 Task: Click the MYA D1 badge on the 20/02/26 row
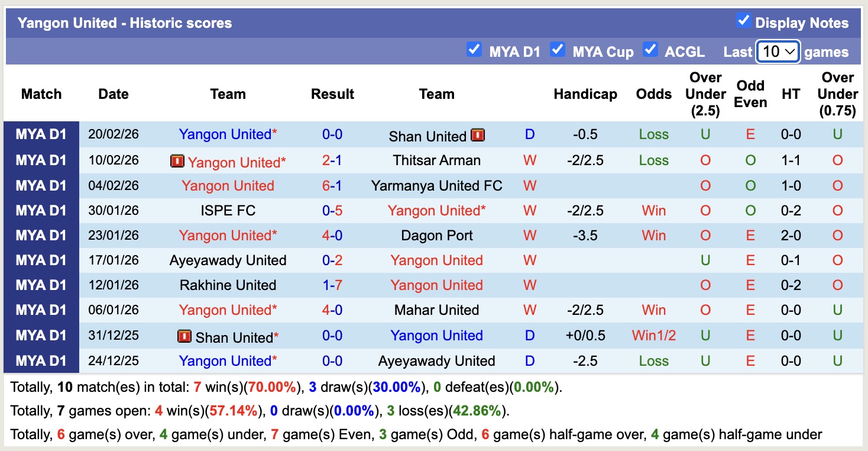41,134
